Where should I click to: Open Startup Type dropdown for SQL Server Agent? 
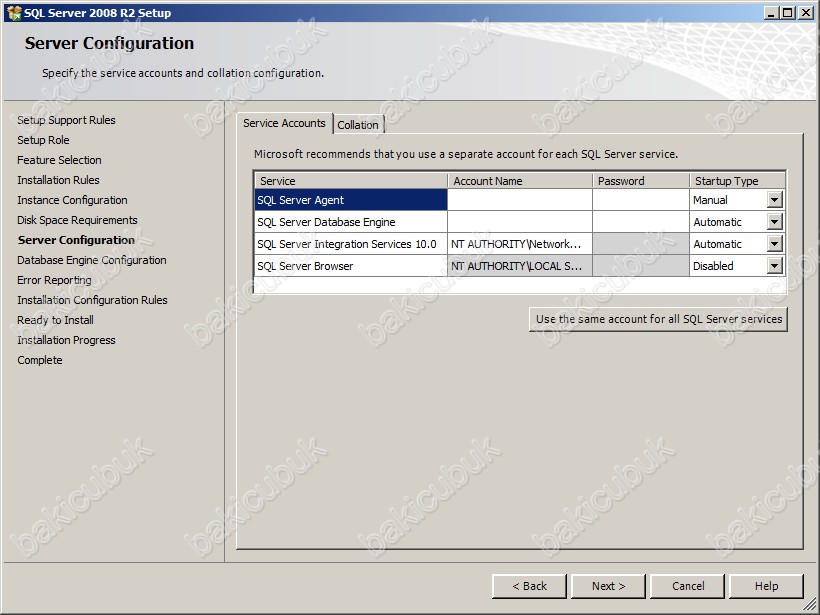click(x=775, y=200)
